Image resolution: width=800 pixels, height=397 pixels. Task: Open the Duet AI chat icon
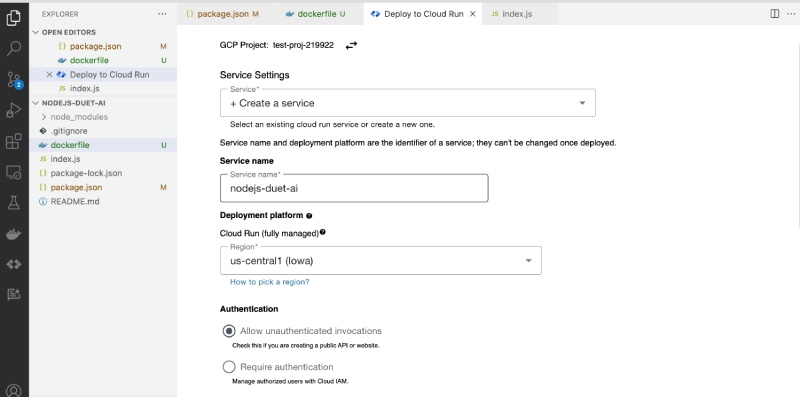click(x=14, y=294)
